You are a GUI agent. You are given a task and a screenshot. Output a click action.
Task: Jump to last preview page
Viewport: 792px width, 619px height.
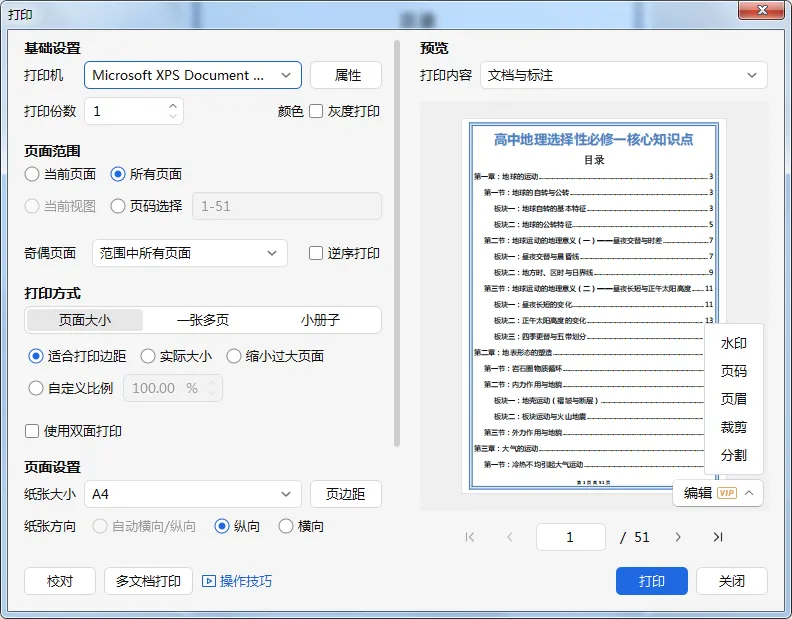(x=718, y=537)
